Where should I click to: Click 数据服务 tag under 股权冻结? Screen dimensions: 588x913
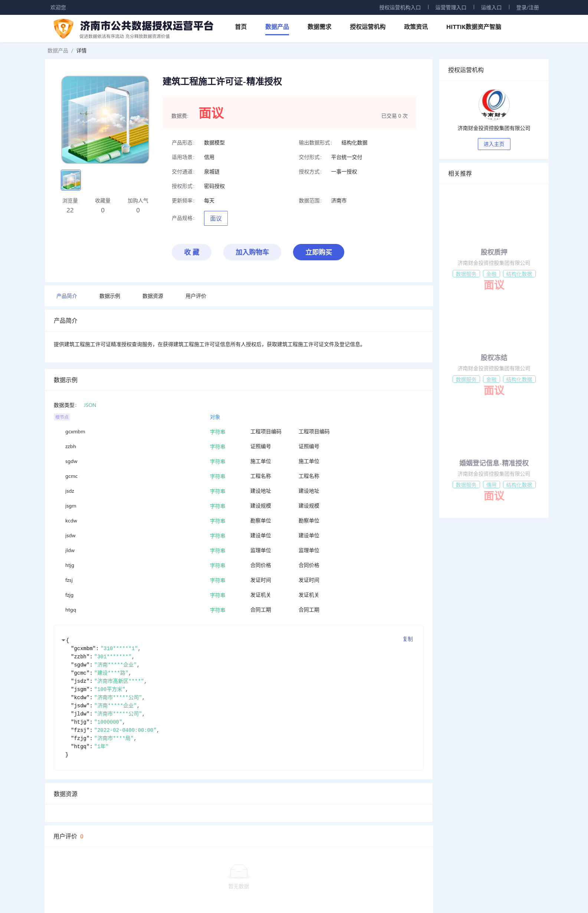[466, 379]
